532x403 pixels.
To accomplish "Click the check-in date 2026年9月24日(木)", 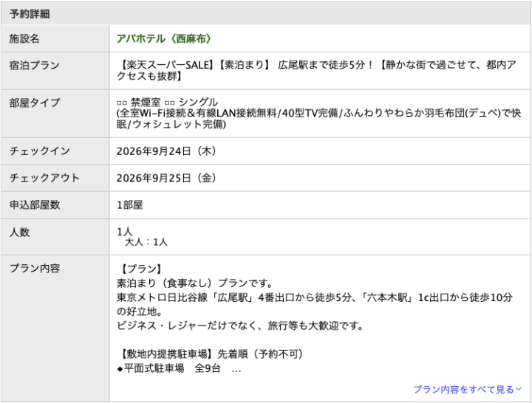I will [166, 151].
